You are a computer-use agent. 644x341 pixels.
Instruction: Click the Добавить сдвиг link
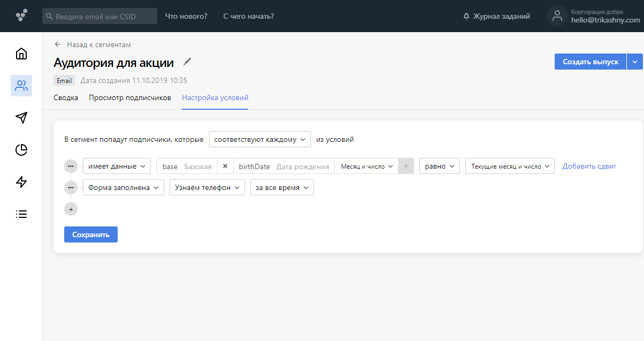coord(590,165)
